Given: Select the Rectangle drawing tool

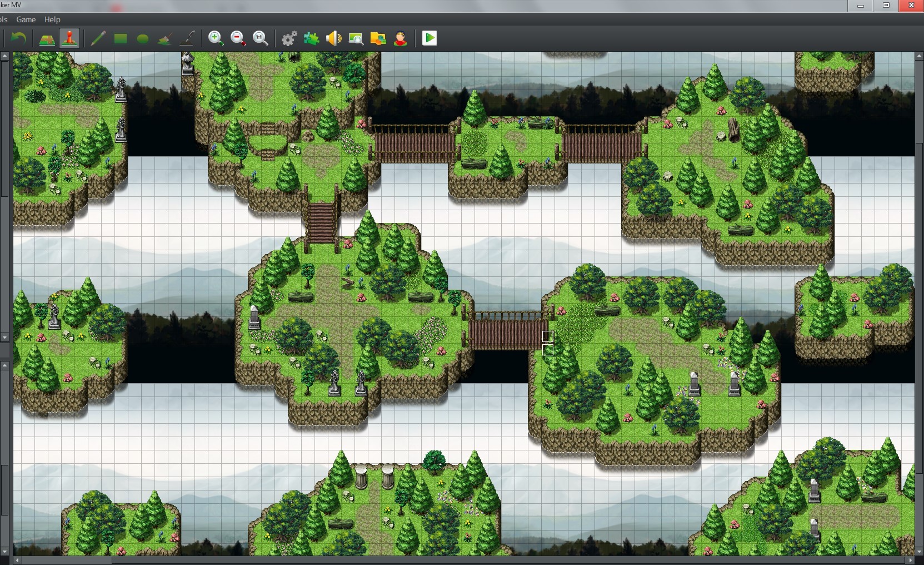Looking at the screenshot, I should tap(120, 38).
